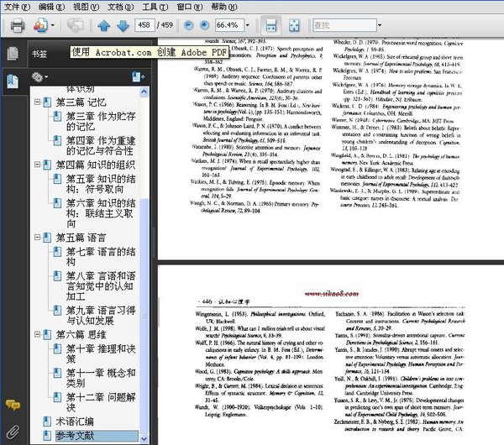Select bookmark 第四章 作为重建的记忆与符合性
Screen dimensions: 504x445
pos(101,145)
